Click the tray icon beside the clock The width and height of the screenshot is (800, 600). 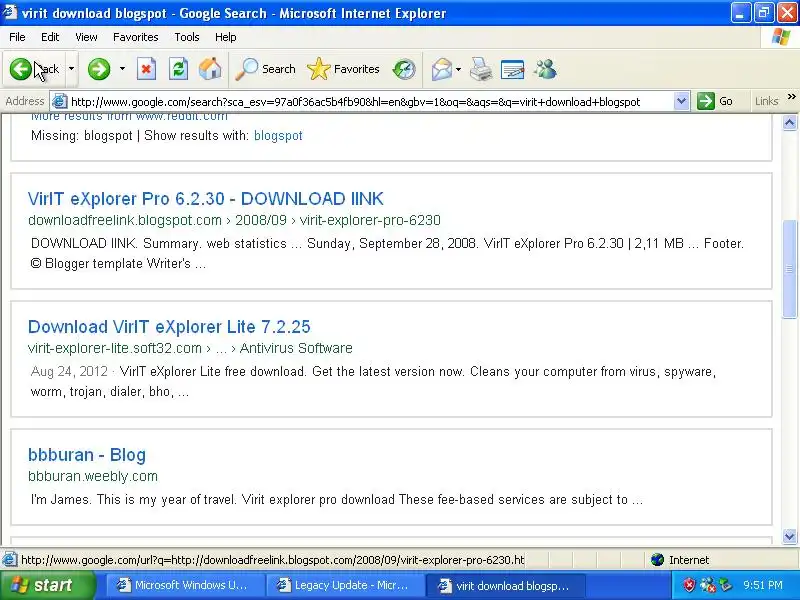[725, 585]
